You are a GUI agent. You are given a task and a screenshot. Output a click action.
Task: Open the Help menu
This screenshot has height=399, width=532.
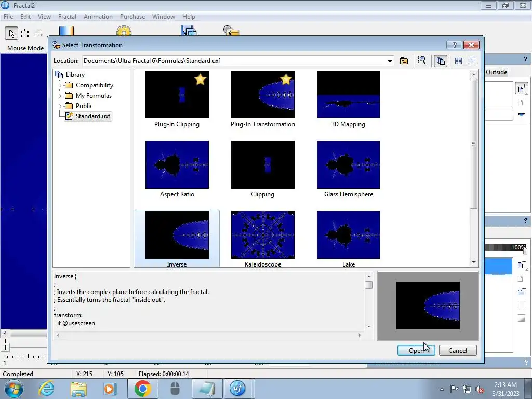[189, 17]
